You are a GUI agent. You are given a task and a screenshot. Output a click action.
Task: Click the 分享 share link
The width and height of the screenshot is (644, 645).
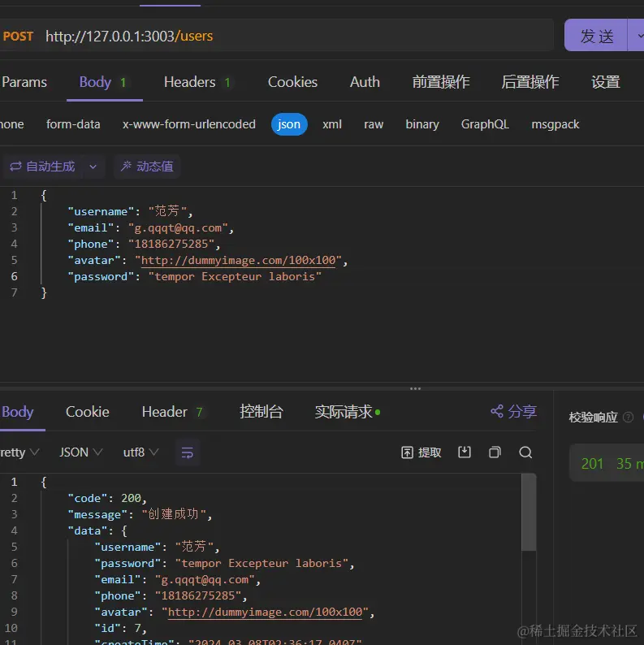tap(513, 411)
